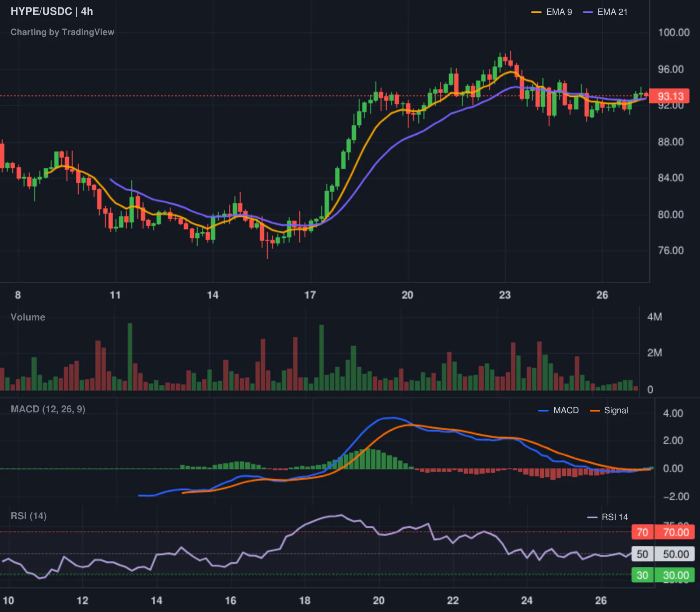Click the red 70.00 RSI axis tag

click(x=675, y=532)
